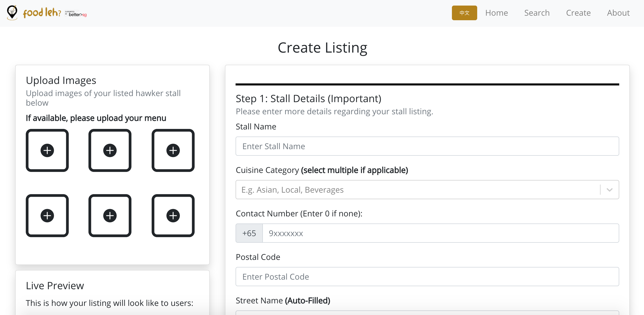
Task: Open the Search page
Action: 537,13
